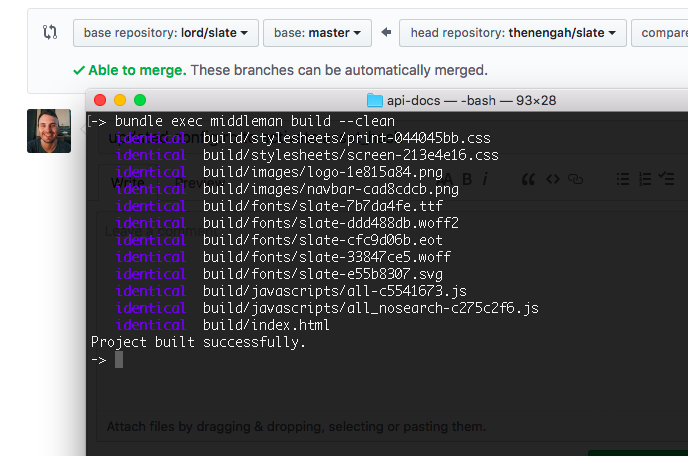The height and width of the screenshot is (456, 688).
Task: Click the quote formatting icon
Action: tap(528, 179)
